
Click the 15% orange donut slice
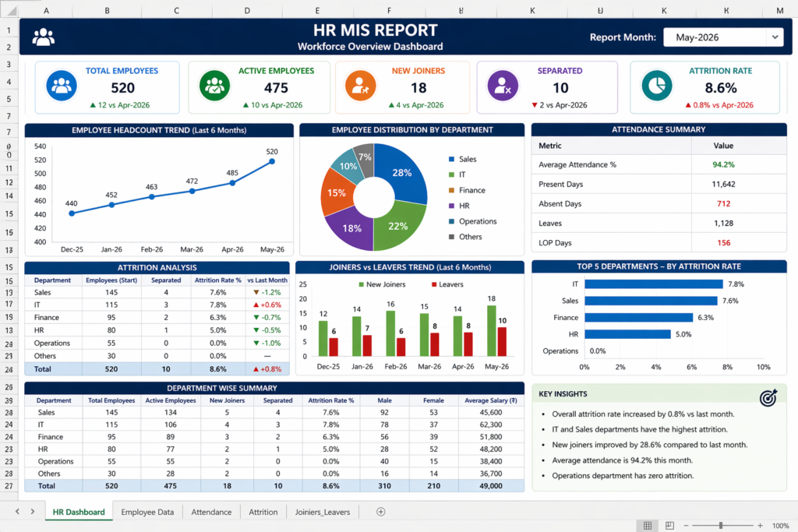pos(336,192)
